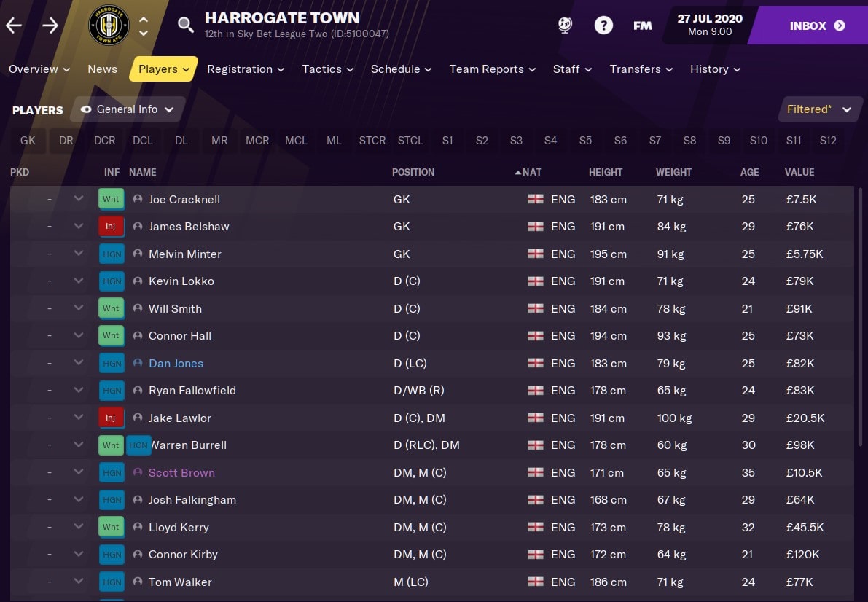This screenshot has height=602, width=868.
Task: Open Kevin Lokko player profile
Action: click(181, 281)
